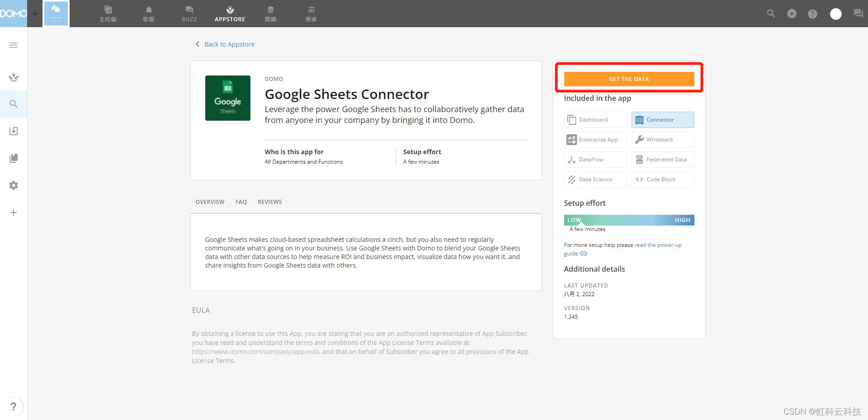
Task: Go back via the Back to Appstore link
Action: tap(225, 44)
